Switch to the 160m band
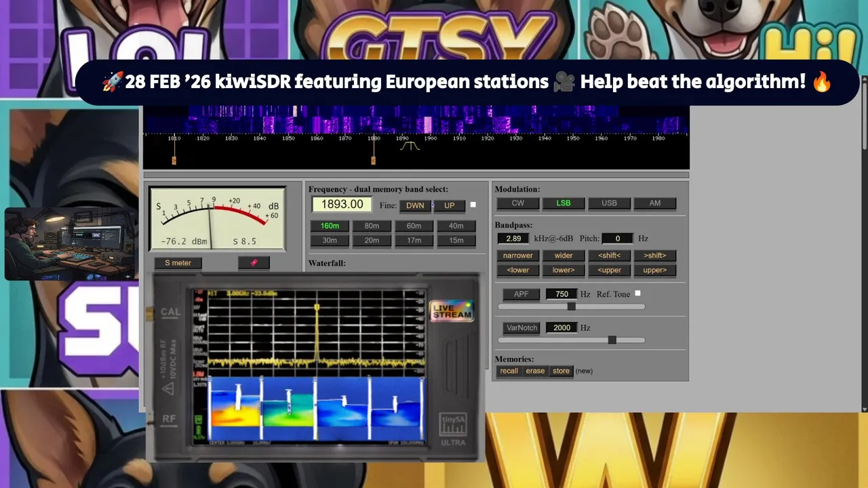The height and width of the screenshot is (488, 868). pos(330,226)
